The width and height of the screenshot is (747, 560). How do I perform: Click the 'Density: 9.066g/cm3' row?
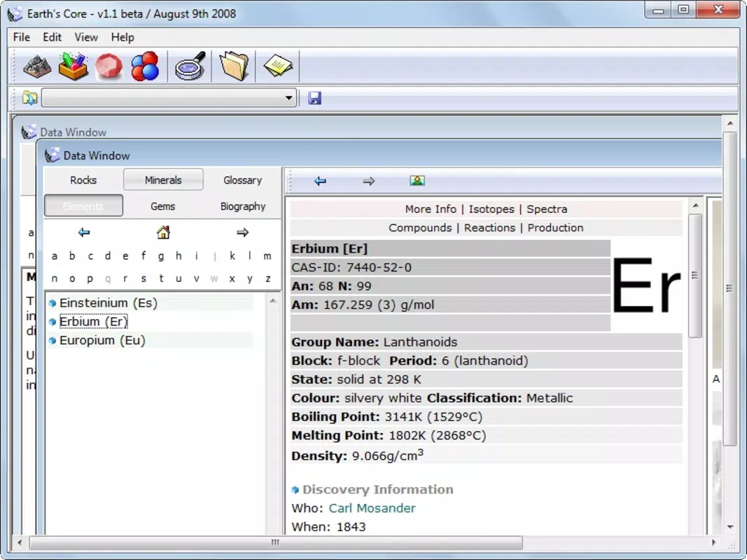pyautogui.click(x=486, y=455)
